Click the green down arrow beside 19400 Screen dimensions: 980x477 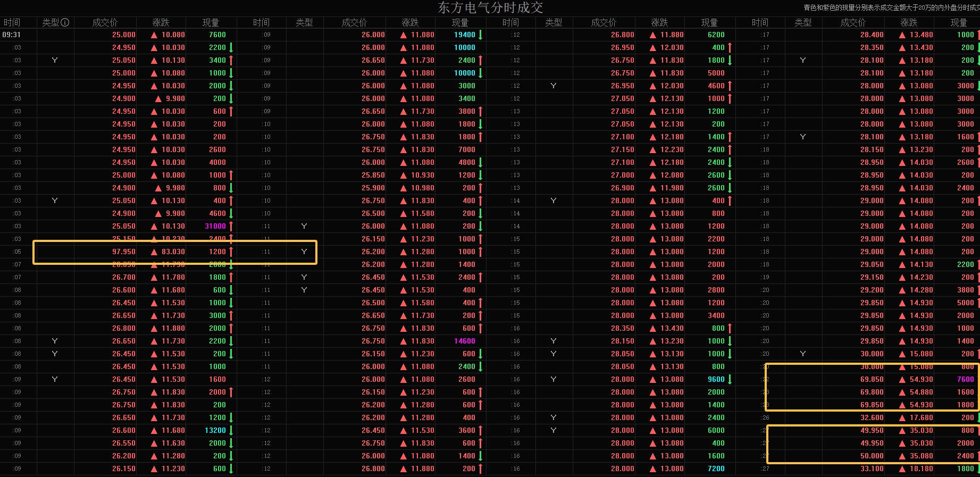coord(480,35)
